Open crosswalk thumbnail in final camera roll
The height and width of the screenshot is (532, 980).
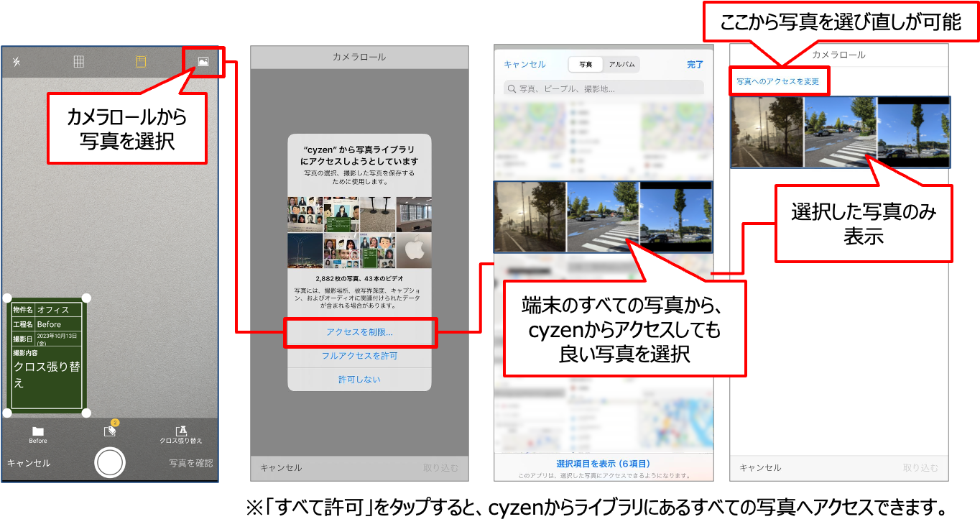pyautogui.click(x=841, y=132)
